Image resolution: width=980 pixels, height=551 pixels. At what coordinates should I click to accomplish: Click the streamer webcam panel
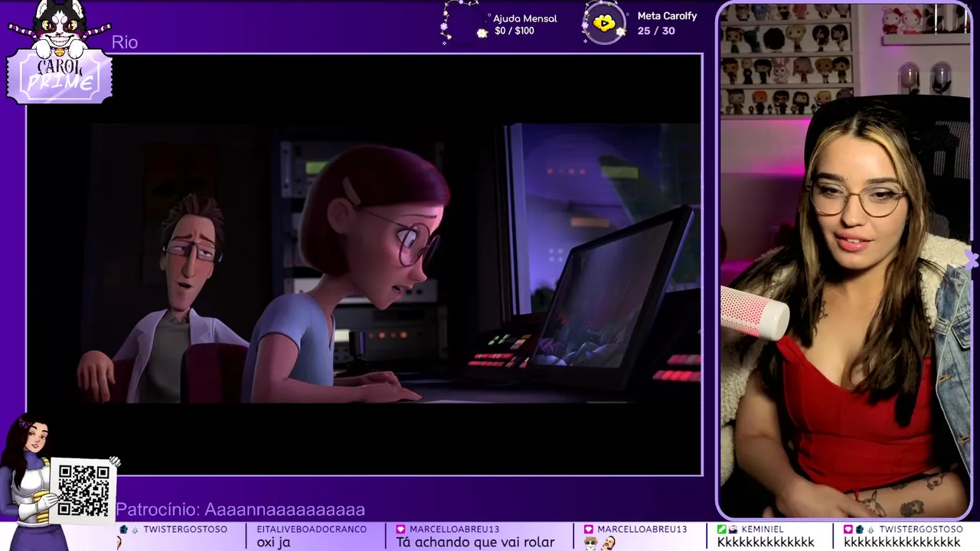point(844,260)
